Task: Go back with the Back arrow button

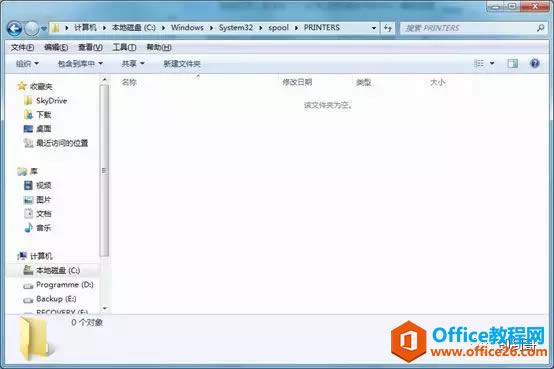Action: [14, 28]
